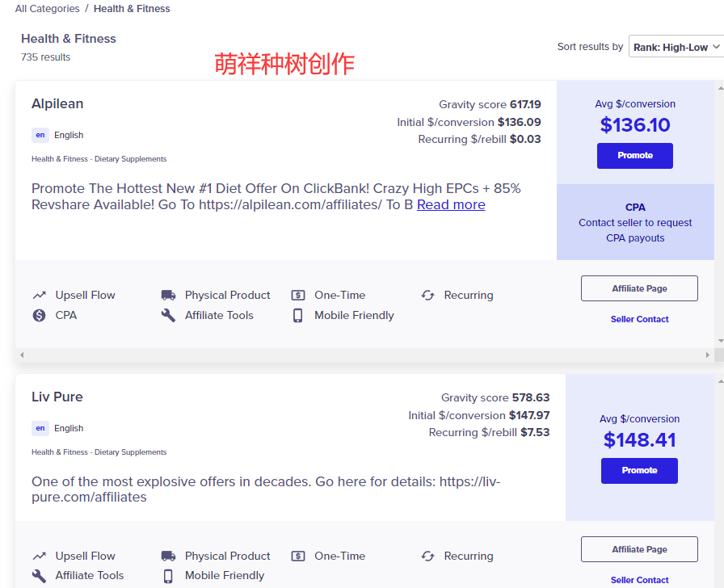Click Alpilean 'Health & Fitness - Dietary Supplements' category
This screenshot has height=588, width=724.
point(99,159)
